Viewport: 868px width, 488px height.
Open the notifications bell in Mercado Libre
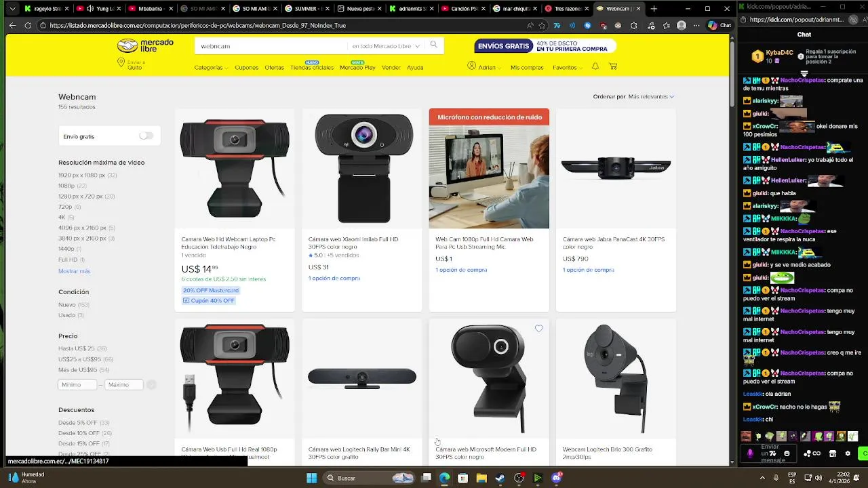[x=595, y=66]
